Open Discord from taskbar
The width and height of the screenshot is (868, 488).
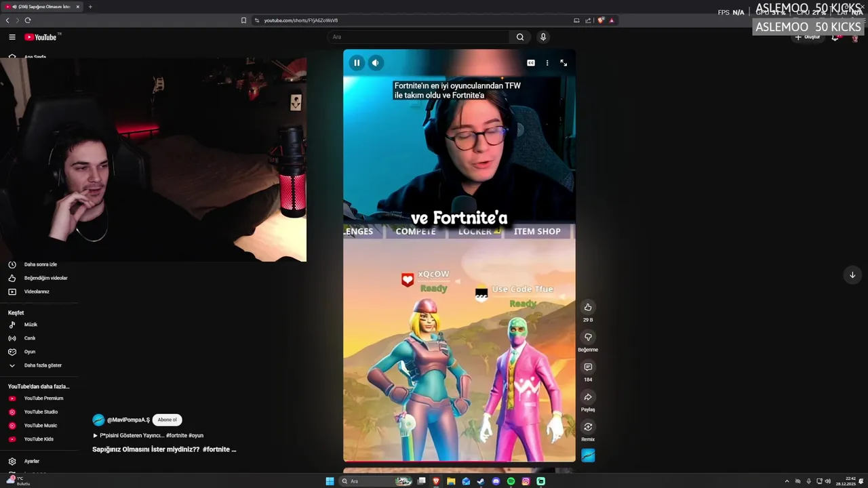(496, 481)
